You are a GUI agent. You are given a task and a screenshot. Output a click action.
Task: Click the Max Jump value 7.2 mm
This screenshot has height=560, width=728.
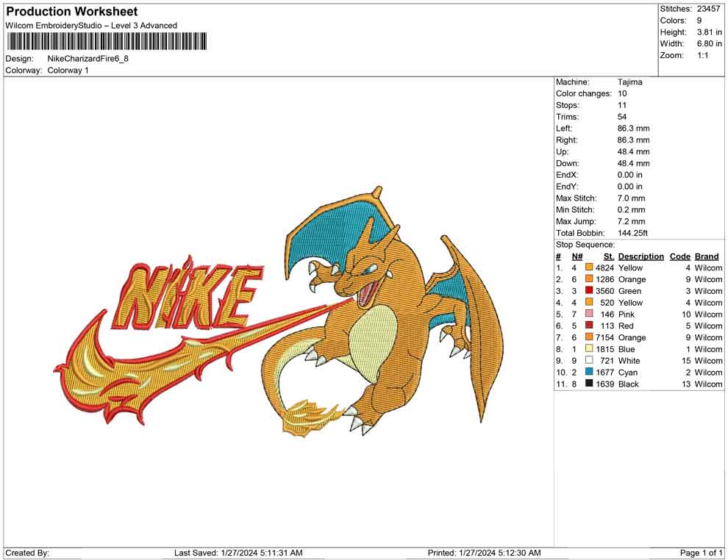pos(632,221)
